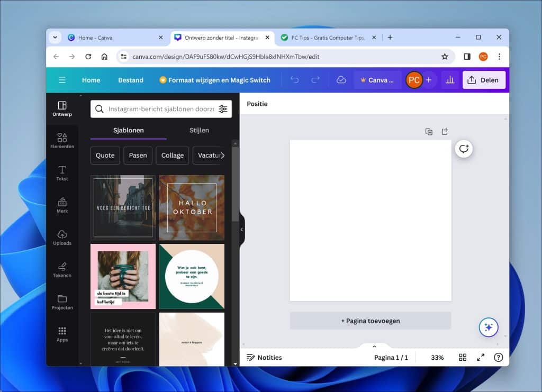Open the help question mark

499,358
